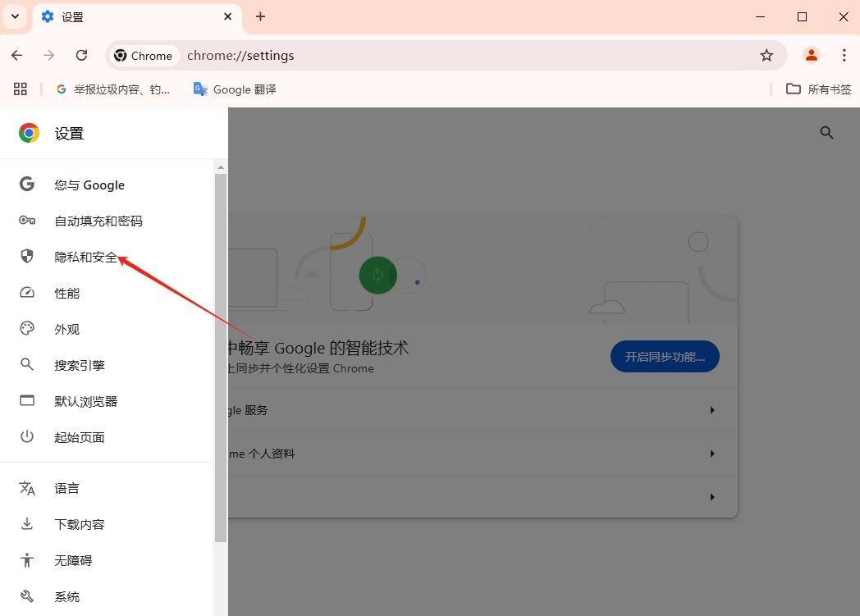Click the 设置 header title
This screenshot has width=860, height=616.
(69, 134)
